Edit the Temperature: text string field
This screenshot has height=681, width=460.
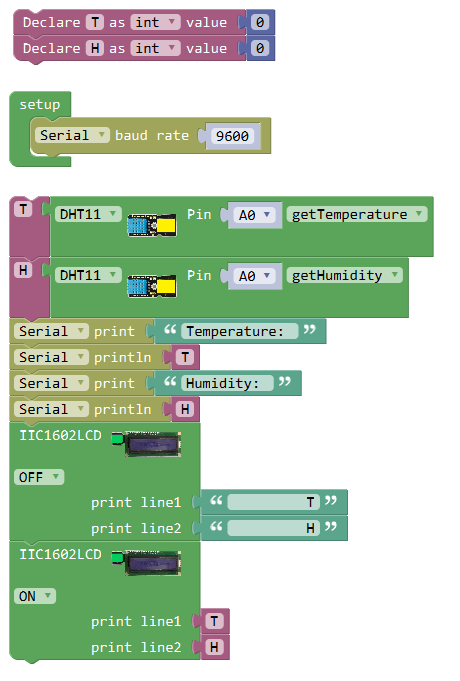tap(239, 331)
